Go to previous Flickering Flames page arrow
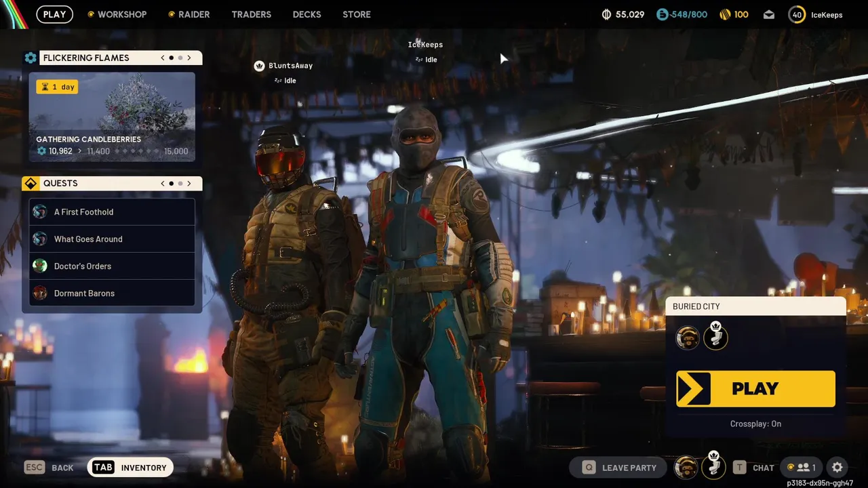This screenshot has width=868, height=488. (x=163, y=58)
